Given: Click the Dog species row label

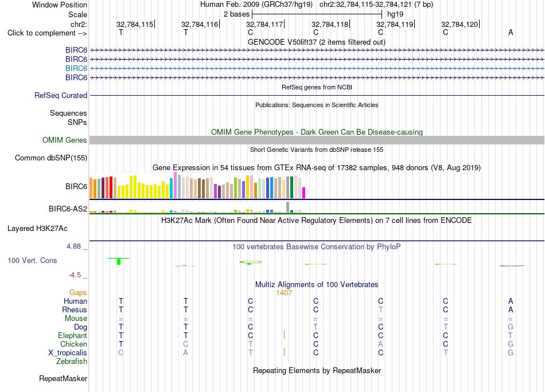Looking at the screenshot, I should [x=81, y=327].
